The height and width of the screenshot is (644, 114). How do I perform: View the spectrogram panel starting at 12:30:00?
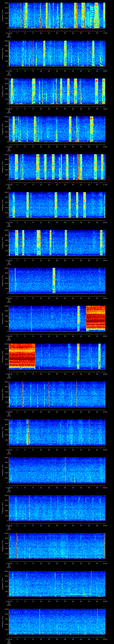[x=57, y=546]
